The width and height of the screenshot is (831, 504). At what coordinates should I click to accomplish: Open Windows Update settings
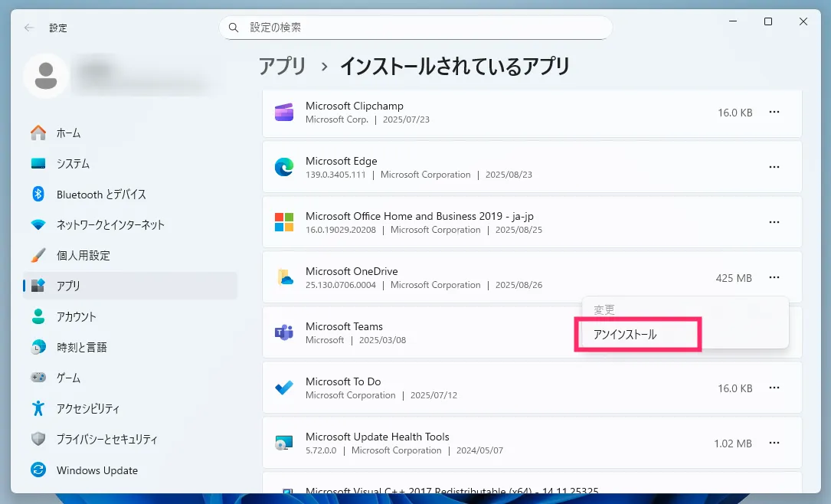[130, 470]
